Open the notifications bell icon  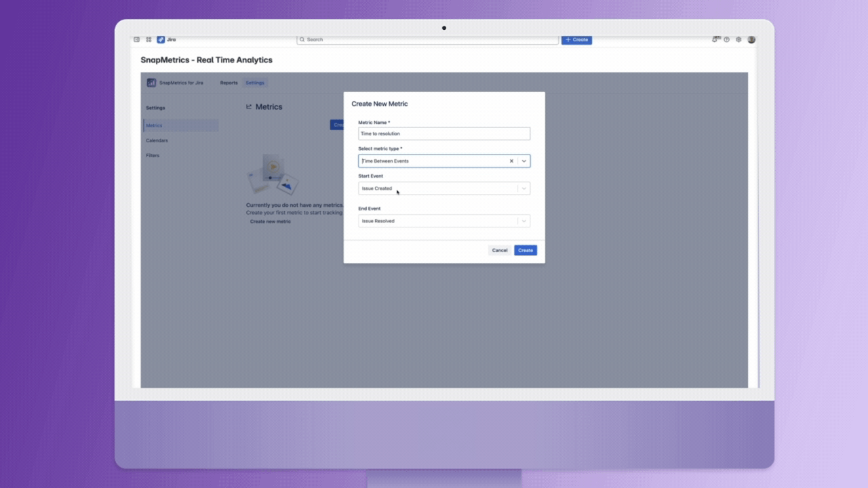click(x=715, y=39)
